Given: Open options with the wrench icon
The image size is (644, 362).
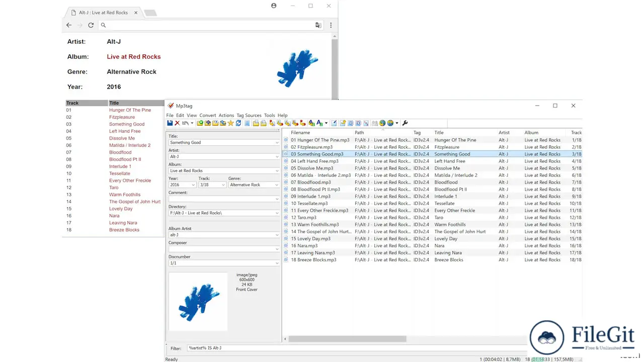Looking at the screenshot, I should point(405,123).
